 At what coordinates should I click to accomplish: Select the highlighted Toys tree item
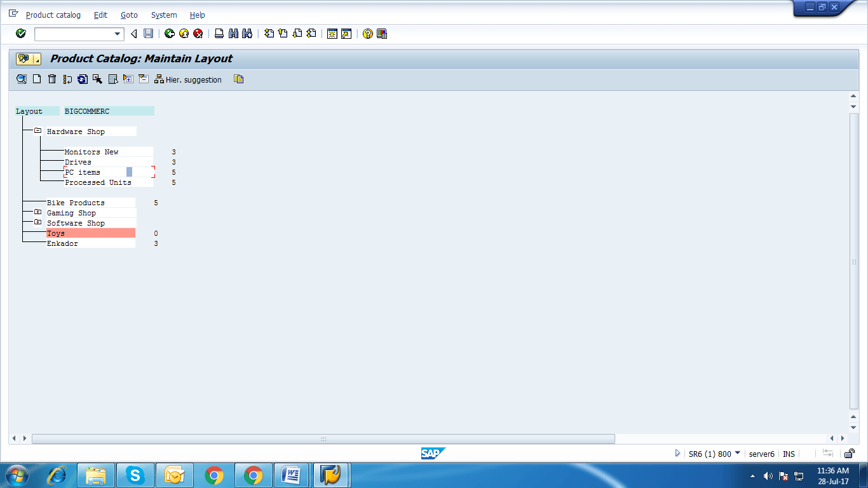tap(91, 233)
